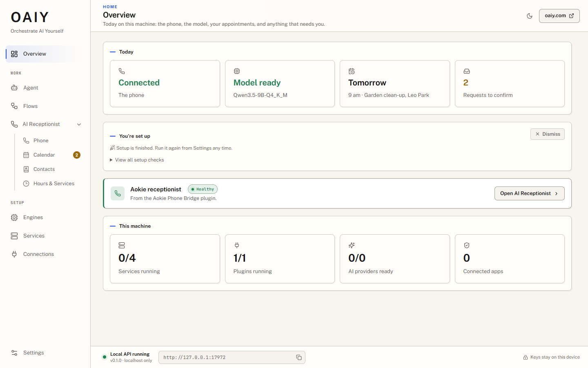The width and height of the screenshot is (588, 368).
Task: Open AI Receptionist button
Action: click(x=529, y=193)
